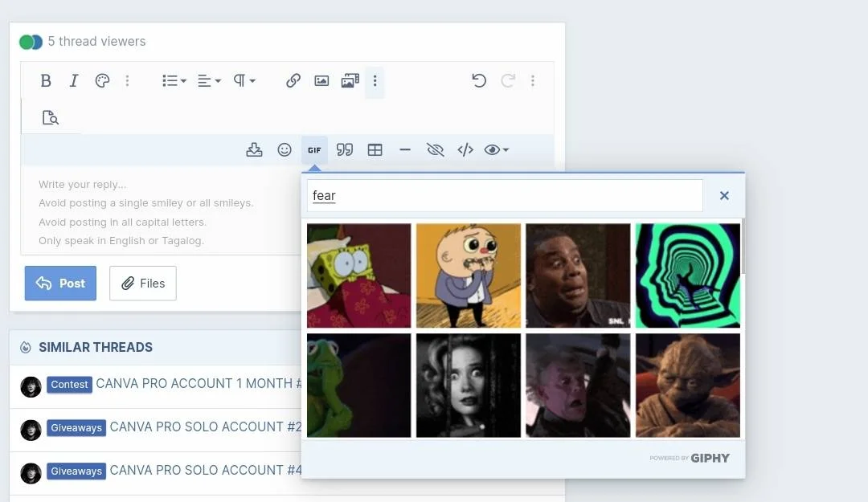Close the GIF picker popup
868x502 pixels.
tap(724, 195)
